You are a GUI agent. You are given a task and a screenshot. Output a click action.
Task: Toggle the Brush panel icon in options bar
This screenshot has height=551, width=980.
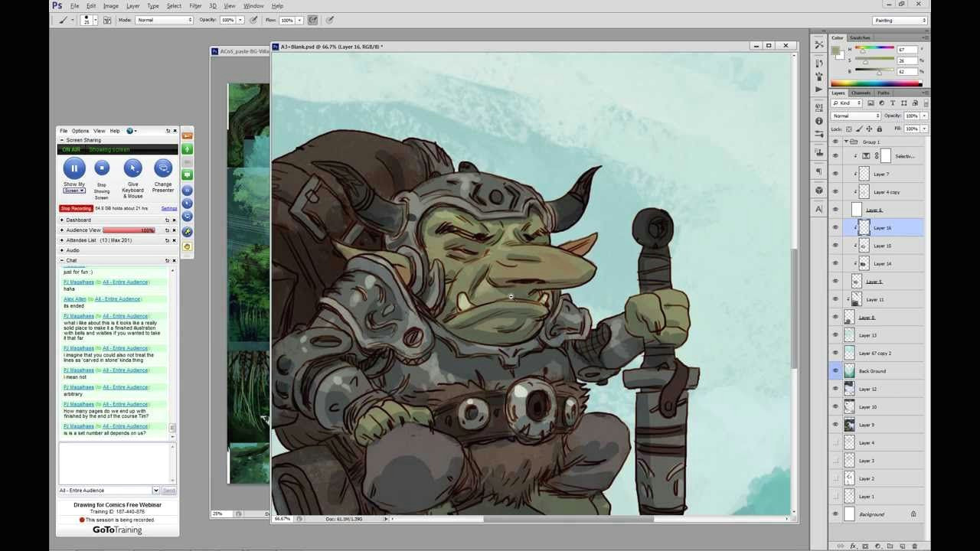click(x=106, y=20)
